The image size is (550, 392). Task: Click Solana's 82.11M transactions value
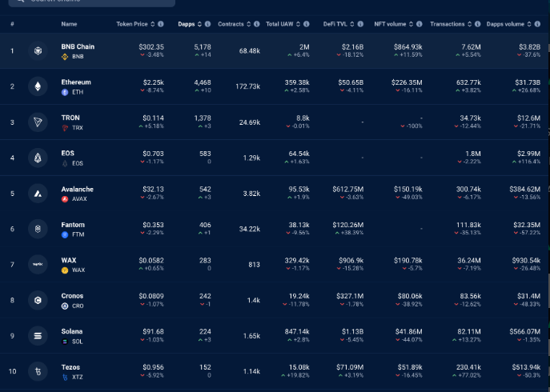[x=469, y=332]
